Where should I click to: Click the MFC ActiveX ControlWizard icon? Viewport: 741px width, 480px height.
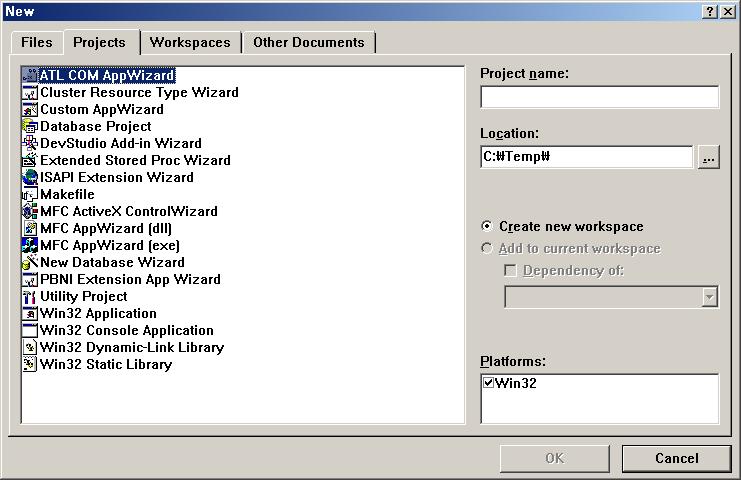click(30, 211)
